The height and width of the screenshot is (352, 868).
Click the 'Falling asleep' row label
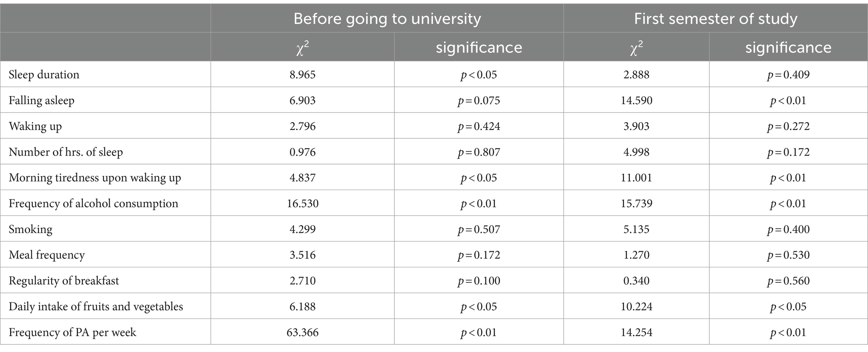click(42, 101)
